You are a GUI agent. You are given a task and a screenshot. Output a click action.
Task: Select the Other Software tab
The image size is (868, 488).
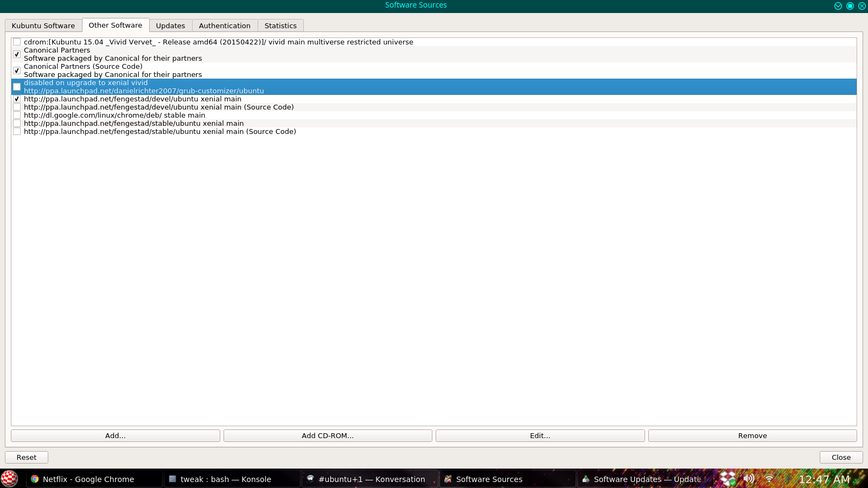click(x=116, y=25)
